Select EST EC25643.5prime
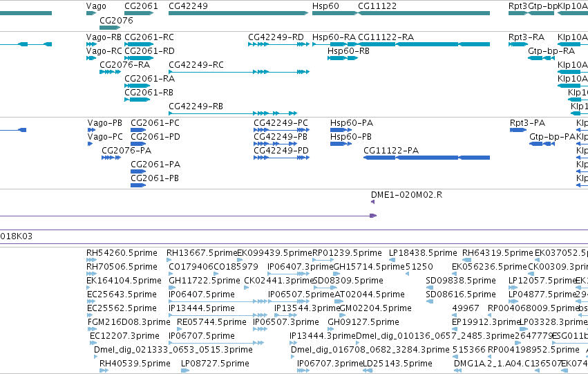The image size is (588, 374). [x=122, y=295]
